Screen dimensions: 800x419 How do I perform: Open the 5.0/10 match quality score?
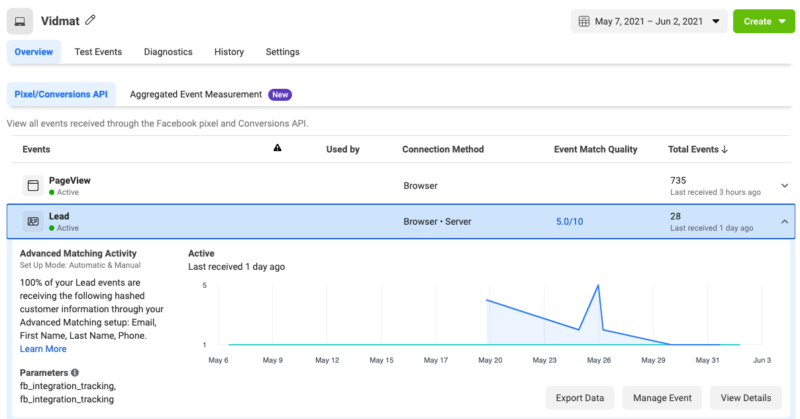569,221
